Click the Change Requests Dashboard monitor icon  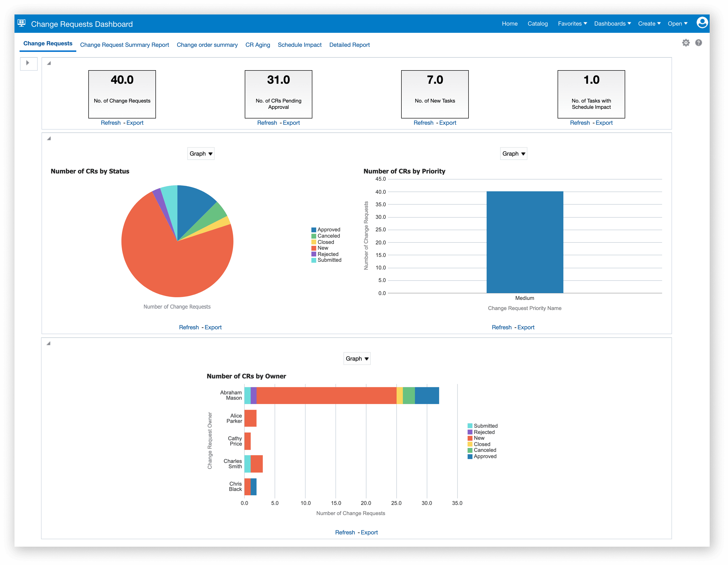click(21, 22)
